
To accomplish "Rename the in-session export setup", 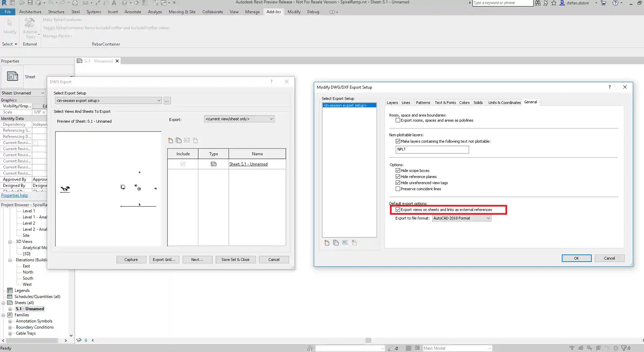I will 345,243.
